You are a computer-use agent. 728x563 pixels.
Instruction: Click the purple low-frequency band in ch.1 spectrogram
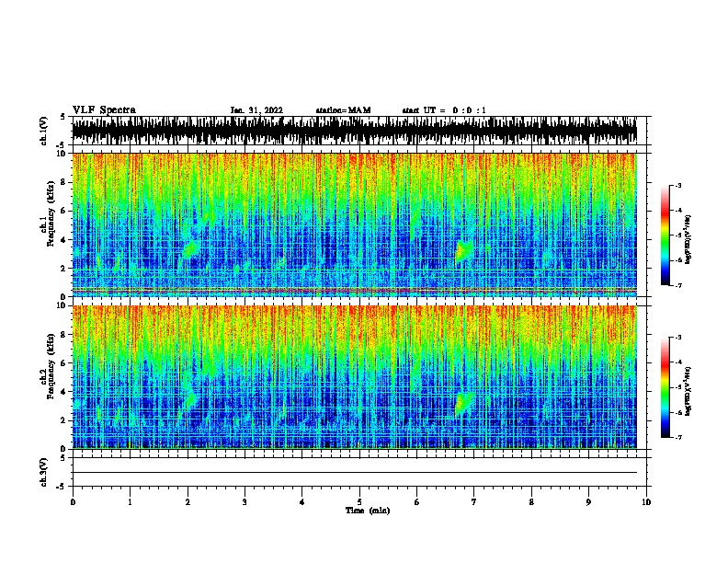pos(354,291)
